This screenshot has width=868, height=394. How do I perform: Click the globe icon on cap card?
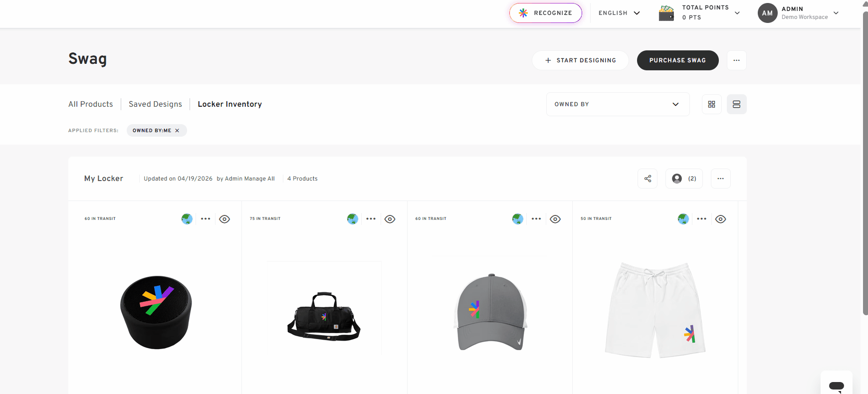tap(518, 219)
